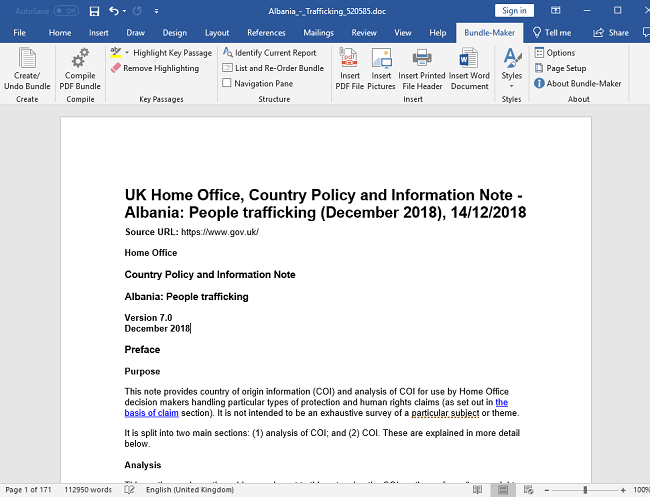Click the Source URL text https://www.gov.uk/
This screenshot has width=650, height=497.
[220, 232]
